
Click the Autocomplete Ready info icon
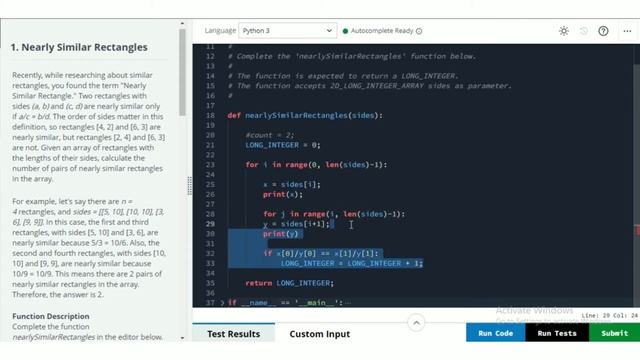(419, 31)
